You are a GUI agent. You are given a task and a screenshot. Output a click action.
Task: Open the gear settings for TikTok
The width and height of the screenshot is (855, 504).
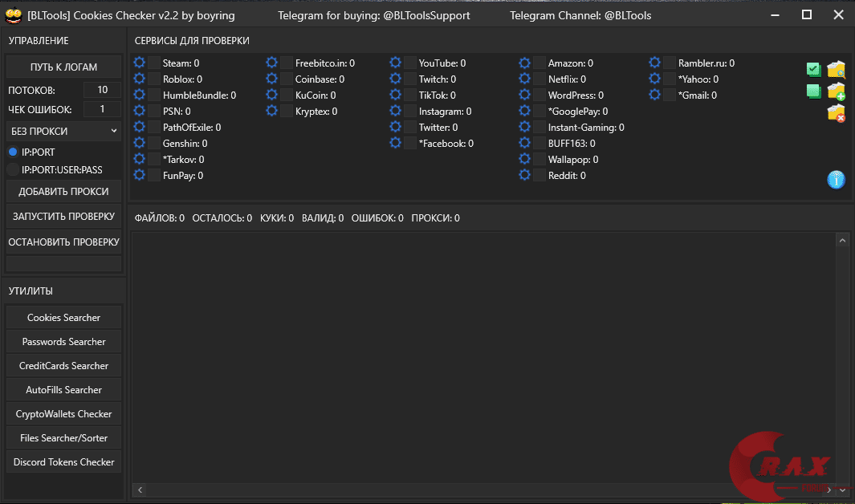(395, 95)
